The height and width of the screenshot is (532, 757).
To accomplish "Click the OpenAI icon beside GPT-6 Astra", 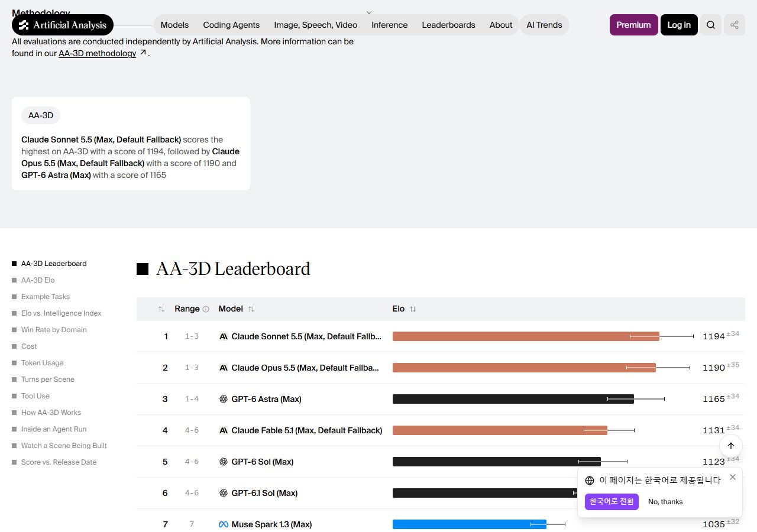I will click(224, 399).
